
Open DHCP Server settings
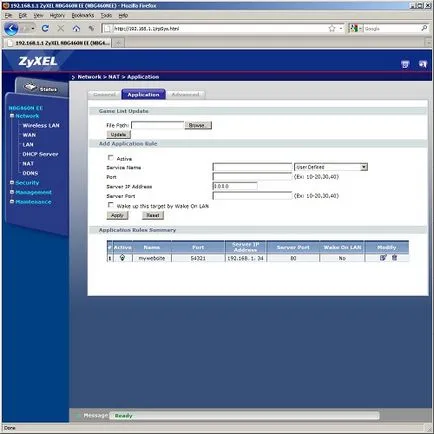40,154
